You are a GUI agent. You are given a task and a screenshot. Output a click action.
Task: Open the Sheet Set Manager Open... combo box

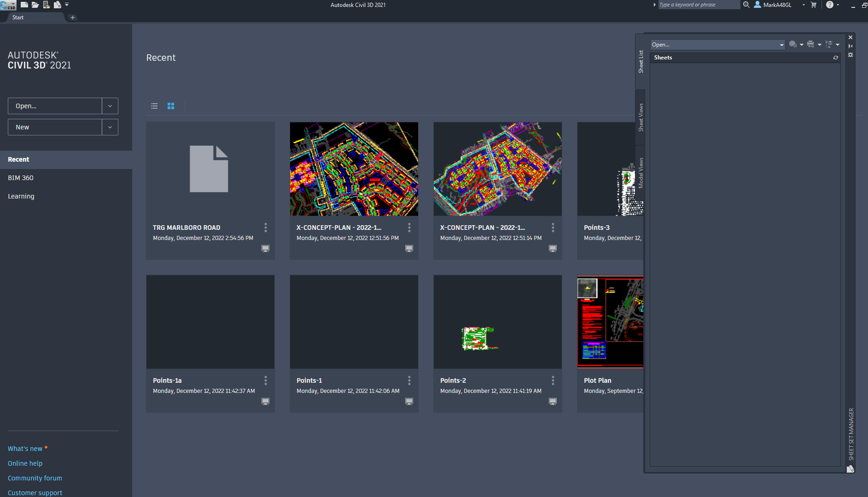[x=717, y=44]
